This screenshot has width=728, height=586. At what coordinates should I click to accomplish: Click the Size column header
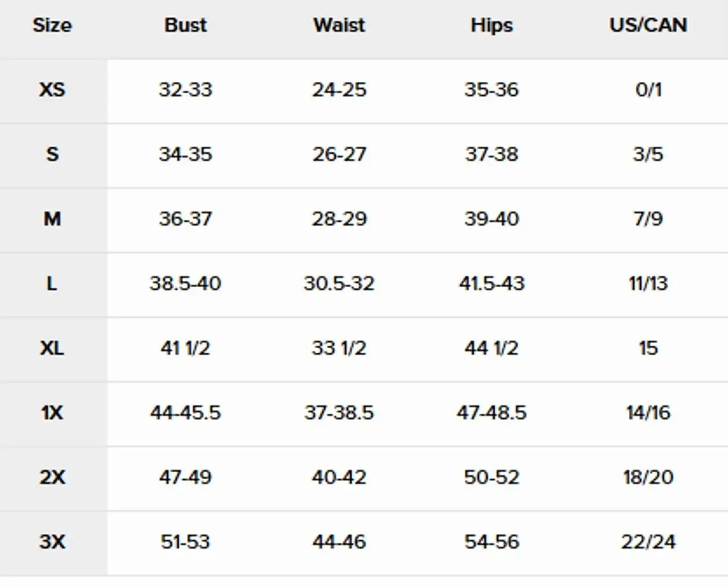[52, 26]
